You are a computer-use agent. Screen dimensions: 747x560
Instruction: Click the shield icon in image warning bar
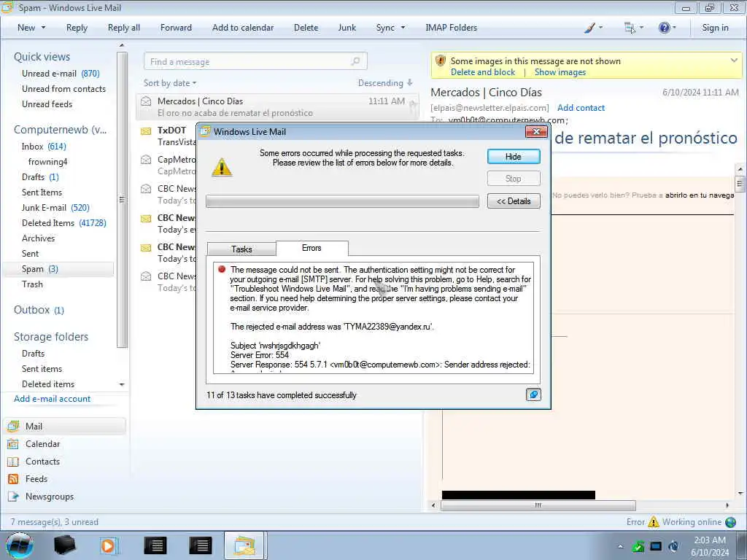(x=441, y=61)
